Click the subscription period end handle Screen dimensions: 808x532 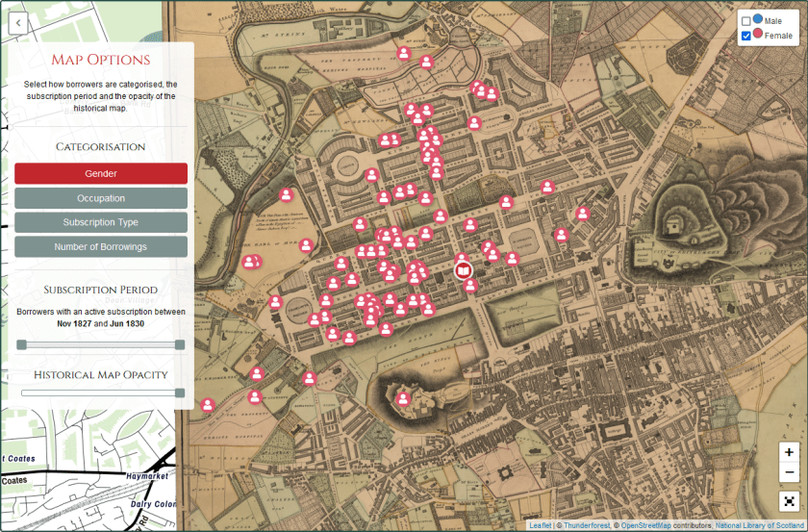180,344
